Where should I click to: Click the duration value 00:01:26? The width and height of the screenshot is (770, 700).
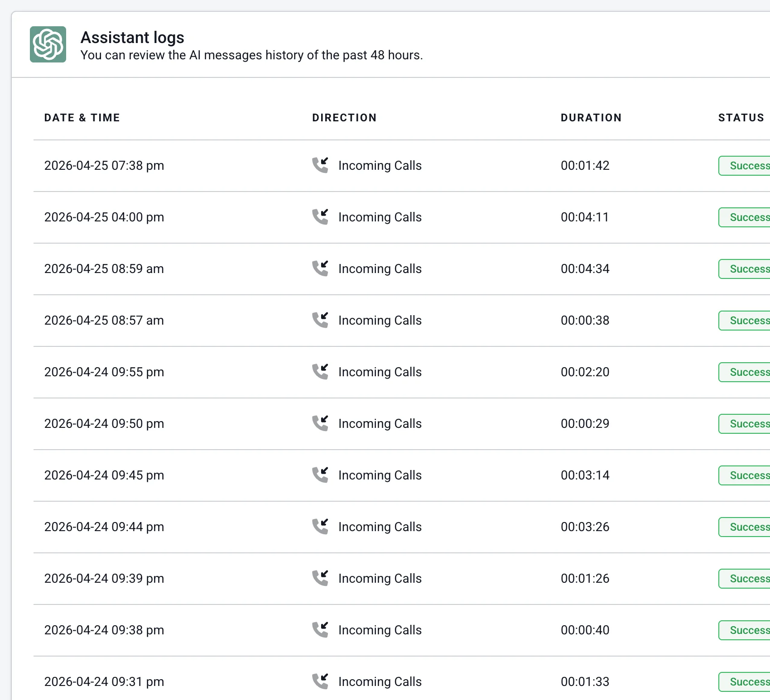pos(585,579)
